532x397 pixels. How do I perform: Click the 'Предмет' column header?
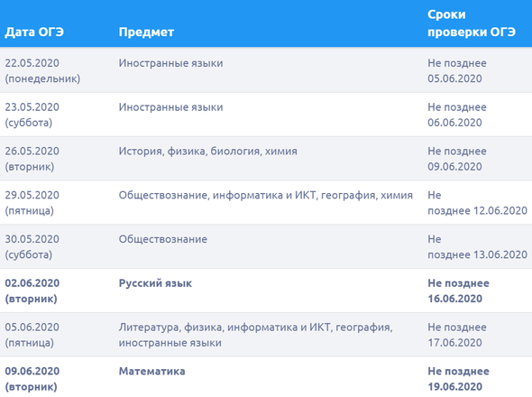[146, 32]
